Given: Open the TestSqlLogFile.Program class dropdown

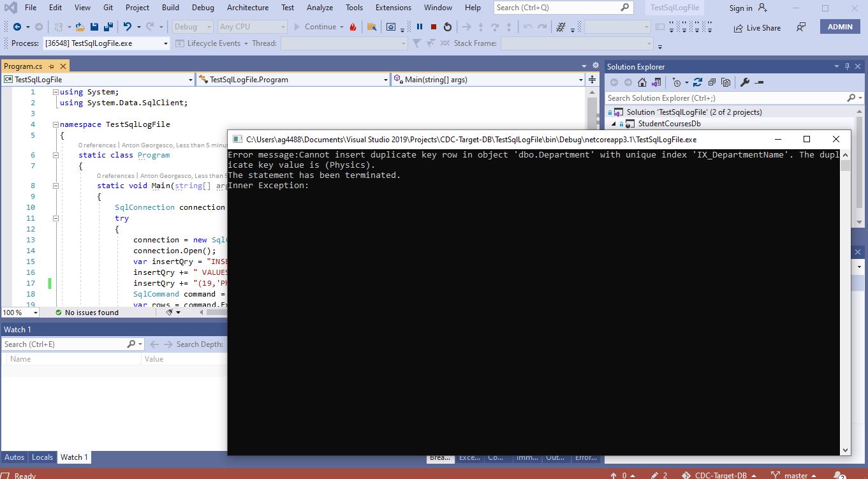Looking at the screenshot, I should 293,80.
